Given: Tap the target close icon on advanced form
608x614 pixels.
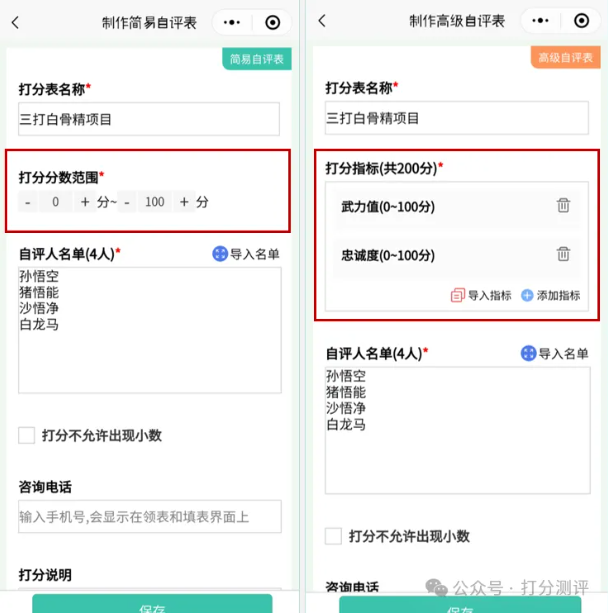Looking at the screenshot, I should (581, 20).
